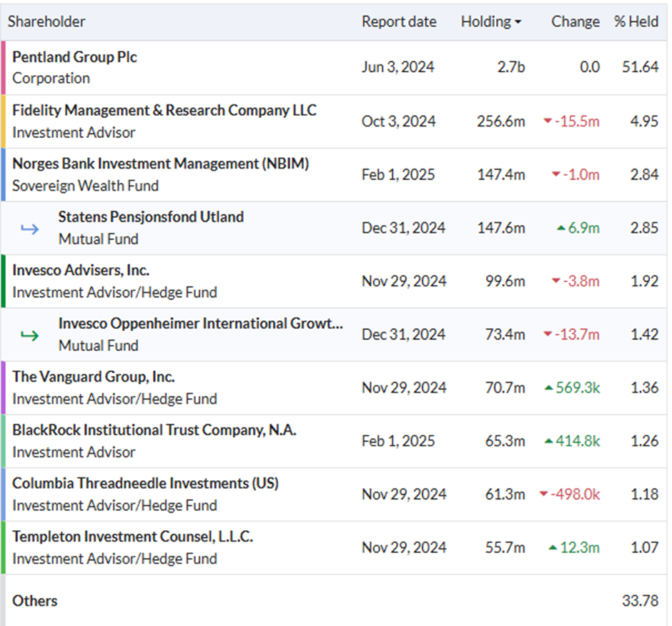Open Fidelity Management & Research Company LLC
Viewport: 672px width, 626px height.
point(164,111)
